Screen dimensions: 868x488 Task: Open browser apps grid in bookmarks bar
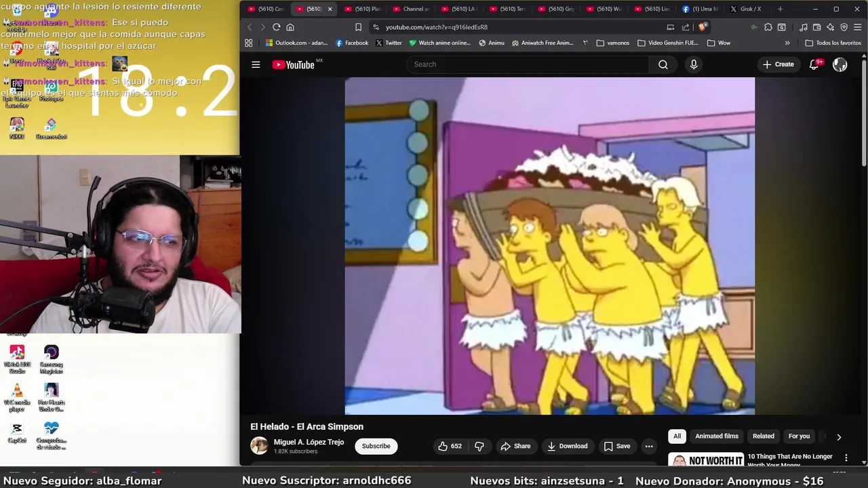coord(249,43)
